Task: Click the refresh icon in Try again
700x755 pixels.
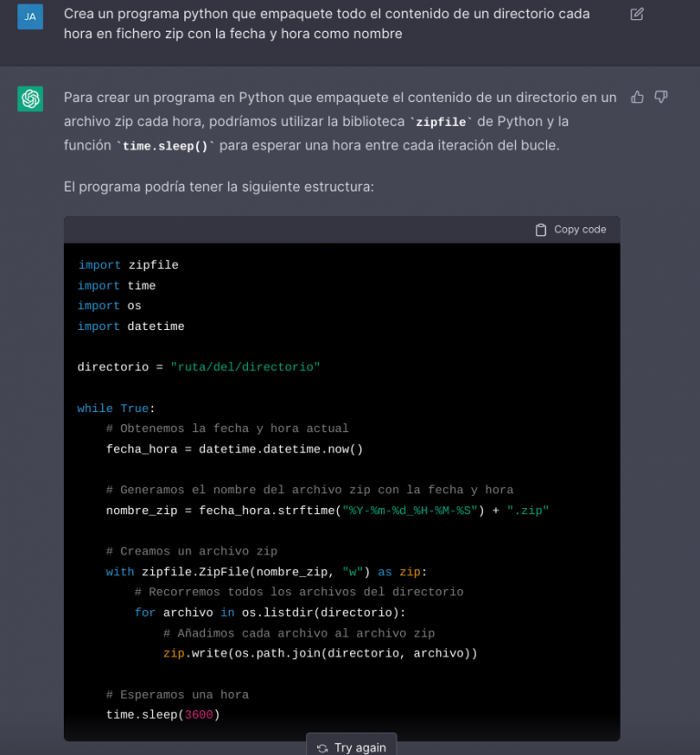Action: 323,748
